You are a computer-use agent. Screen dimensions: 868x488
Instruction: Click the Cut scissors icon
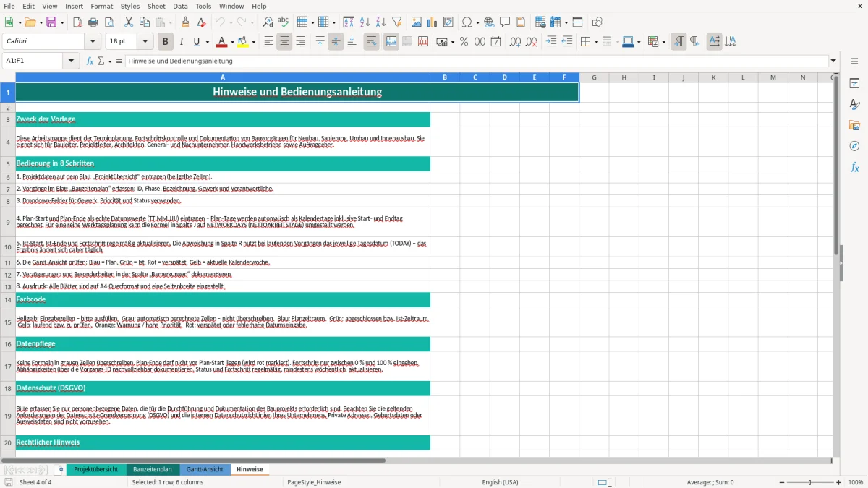(129, 22)
